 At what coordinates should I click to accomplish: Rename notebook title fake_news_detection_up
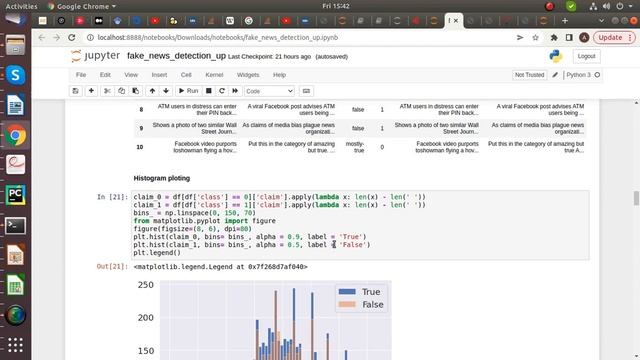(176, 56)
